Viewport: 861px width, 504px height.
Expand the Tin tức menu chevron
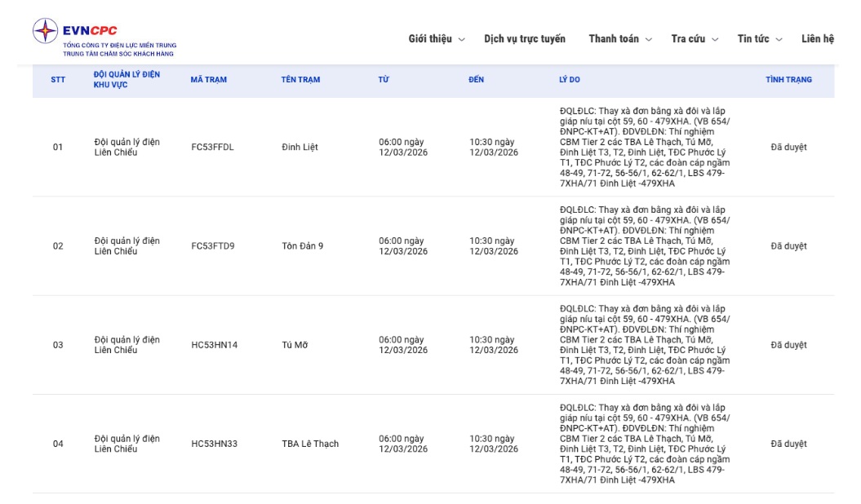coord(779,40)
